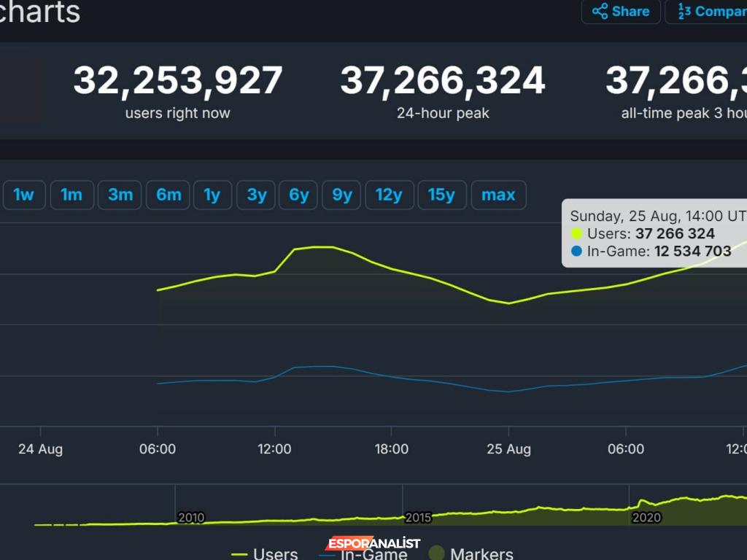Switch chart to 6m range
The image size is (747, 560).
click(x=169, y=195)
